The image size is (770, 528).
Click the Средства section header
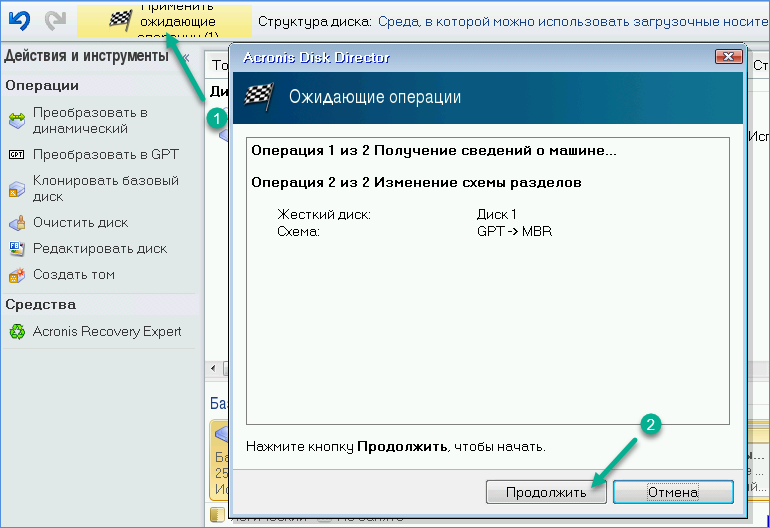tap(40, 304)
